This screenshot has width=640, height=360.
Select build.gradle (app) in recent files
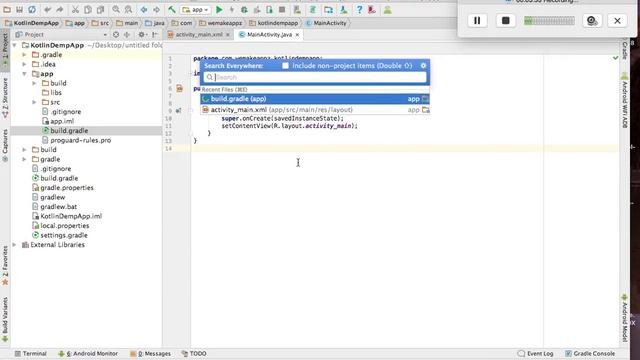click(315, 99)
